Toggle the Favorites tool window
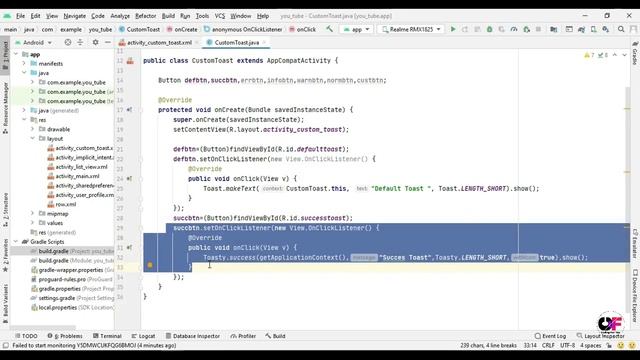Screen dimensions: 640x360 [5, 256]
